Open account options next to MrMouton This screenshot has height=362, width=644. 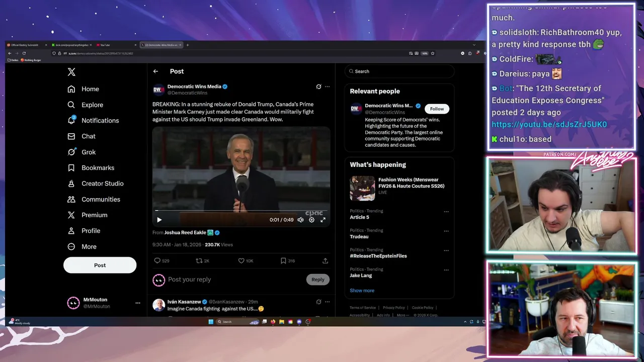click(137, 303)
